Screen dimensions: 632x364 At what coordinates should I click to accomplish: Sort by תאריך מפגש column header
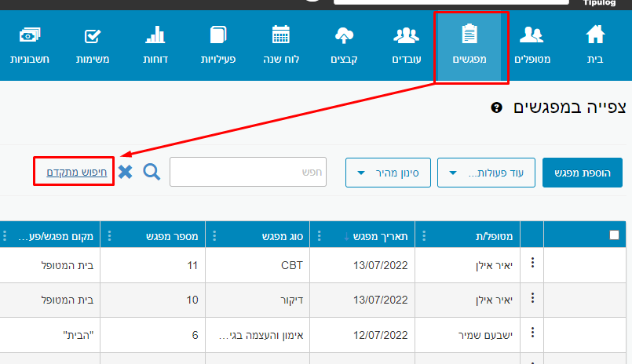click(x=380, y=236)
